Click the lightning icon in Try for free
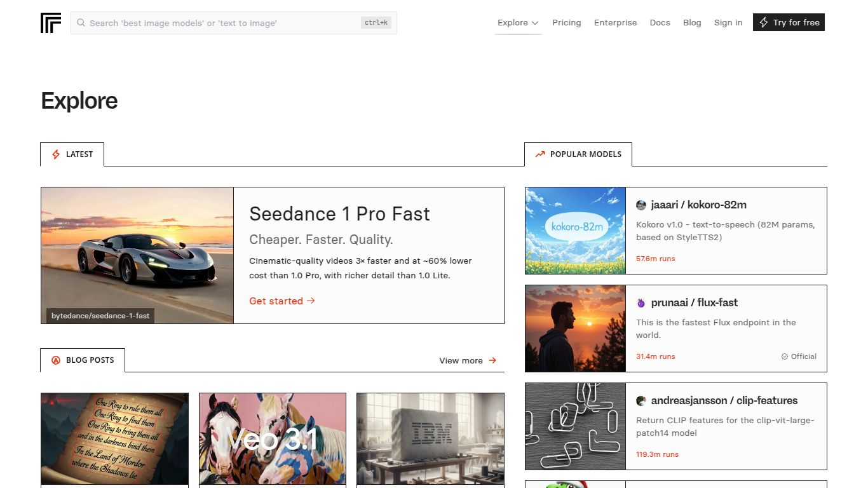 pyautogui.click(x=764, y=23)
